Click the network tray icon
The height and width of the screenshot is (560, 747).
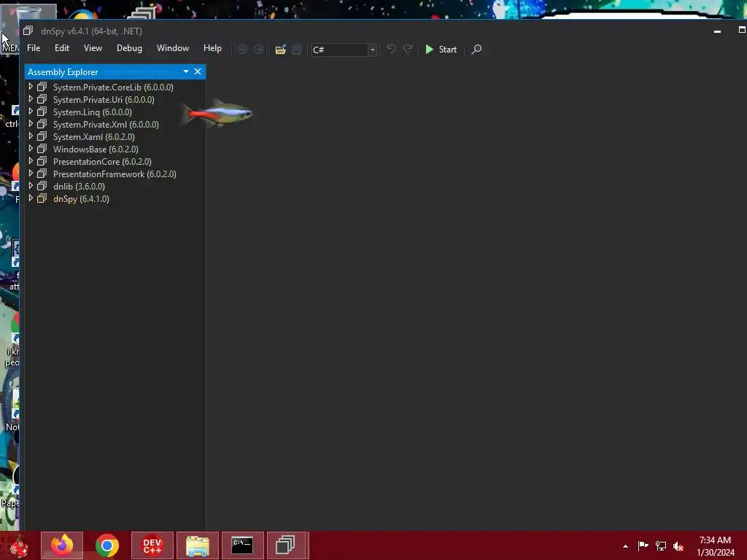(x=661, y=545)
